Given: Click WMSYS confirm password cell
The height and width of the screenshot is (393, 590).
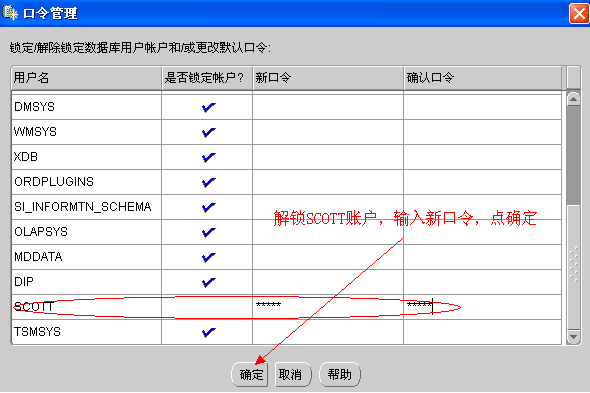Looking at the screenshot, I should coord(482,132).
